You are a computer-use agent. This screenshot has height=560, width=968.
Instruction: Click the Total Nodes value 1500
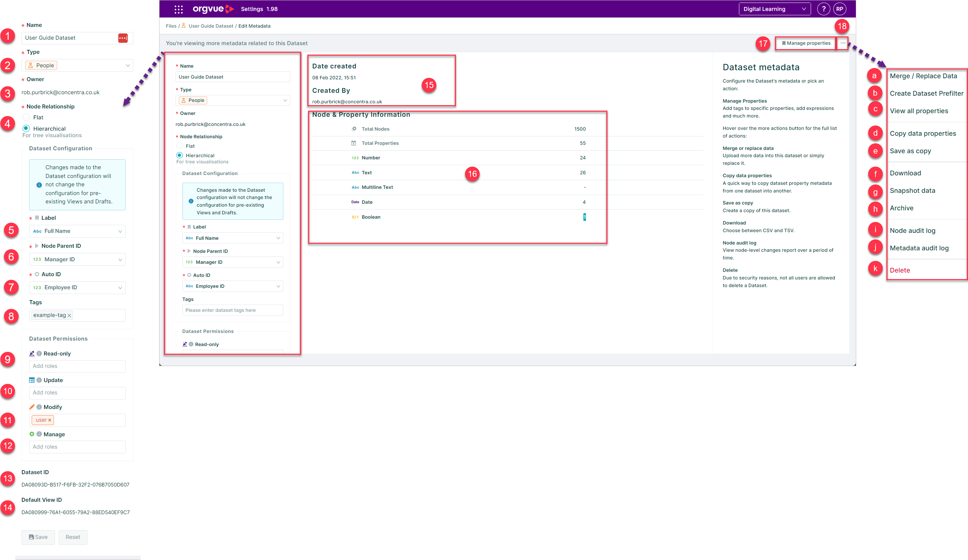tap(580, 129)
